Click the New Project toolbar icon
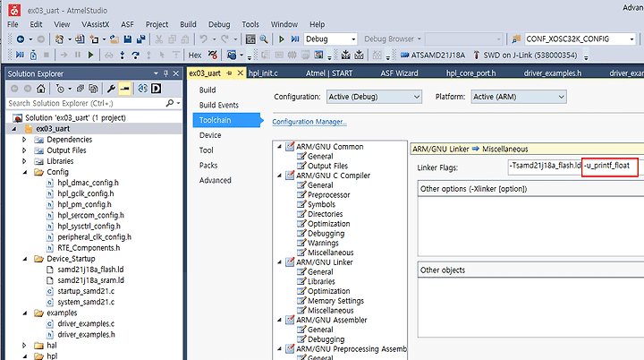The width and height of the screenshot is (644, 360). point(60,39)
